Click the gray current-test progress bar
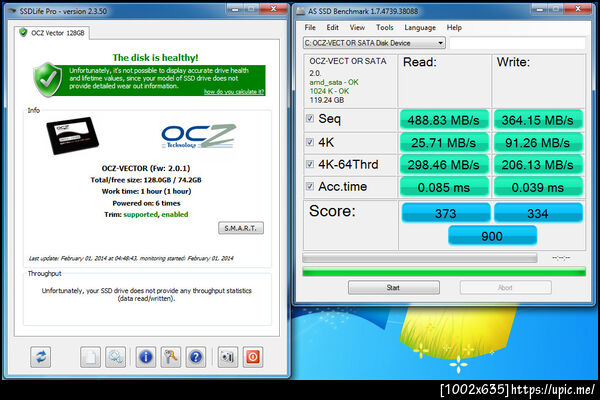600x400 pixels. (x=420, y=258)
